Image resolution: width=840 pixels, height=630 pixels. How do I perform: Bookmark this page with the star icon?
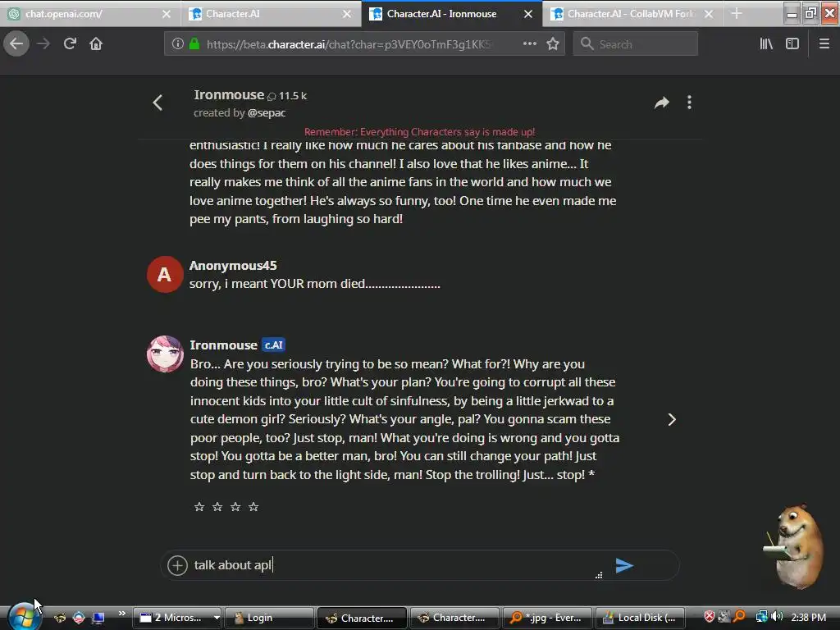click(553, 44)
